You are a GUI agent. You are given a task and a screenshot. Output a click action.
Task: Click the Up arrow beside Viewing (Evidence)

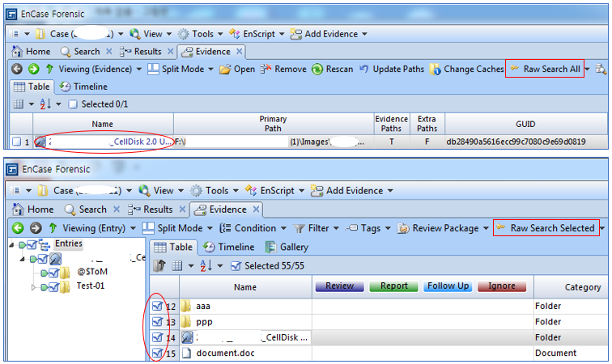pyautogui.click(x=49, y=69)
